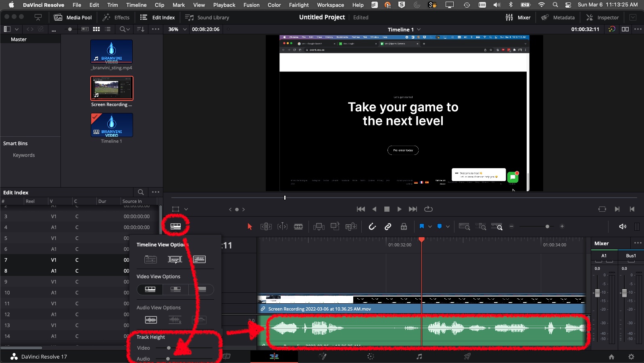Screen dimensions: 644x363
Task: Toggle Loop playback
Action: tap(428, 209)
